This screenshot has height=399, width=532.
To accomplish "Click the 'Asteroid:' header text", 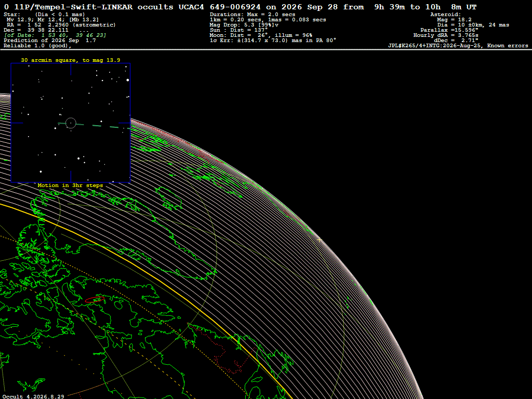I will (x=445, y=14).
